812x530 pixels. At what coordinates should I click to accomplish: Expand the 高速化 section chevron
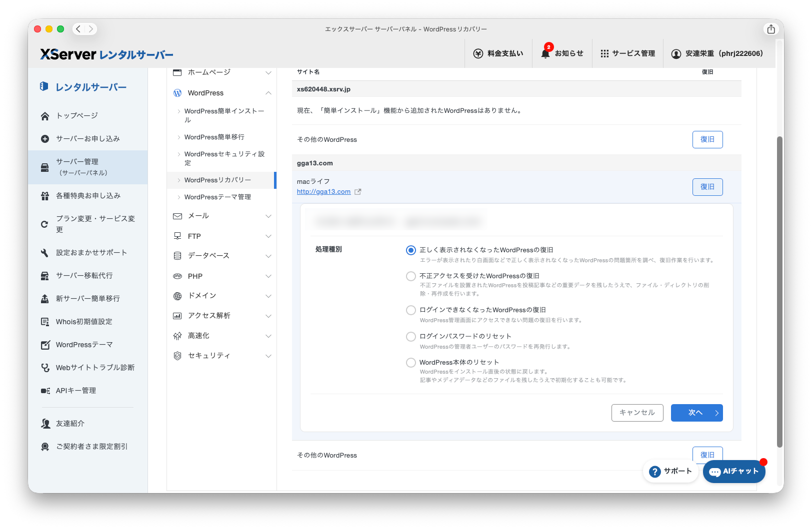(x=268, y=336)
